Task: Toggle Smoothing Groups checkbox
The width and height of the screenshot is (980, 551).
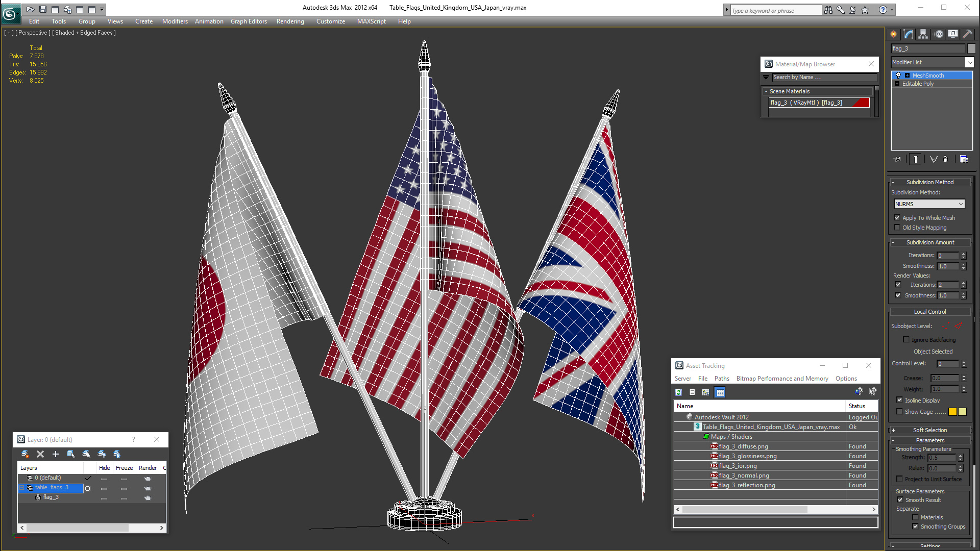Action: (916, 527)
